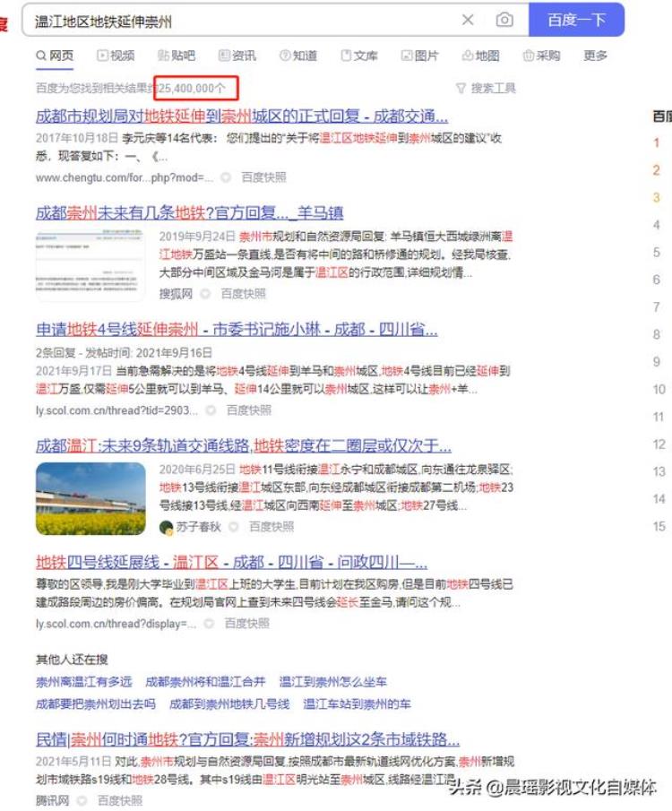
Task: Open 百度快照 next to 苏子春秋
Action: (x=271, y=527)
